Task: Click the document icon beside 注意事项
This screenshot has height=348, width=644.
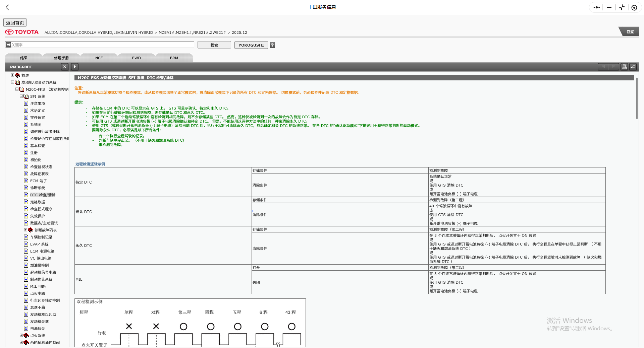Action: 26,103
